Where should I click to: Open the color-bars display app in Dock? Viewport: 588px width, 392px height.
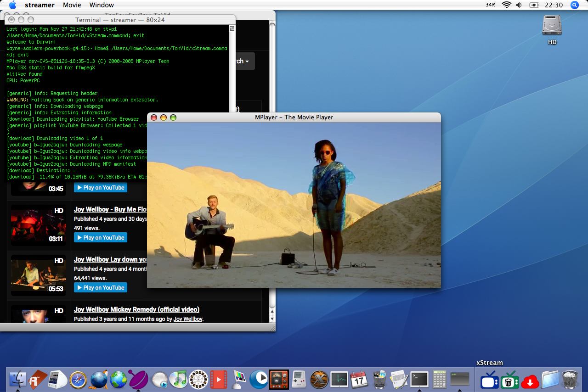click(x=239, y=380)
